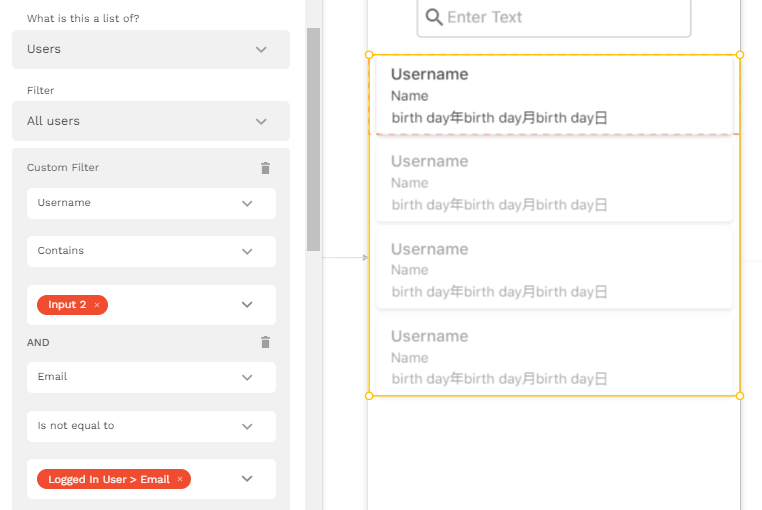Expand the Input 2 value dropdown arrow
This screenshot has width=762, height=510.
(x=247, y=305)
